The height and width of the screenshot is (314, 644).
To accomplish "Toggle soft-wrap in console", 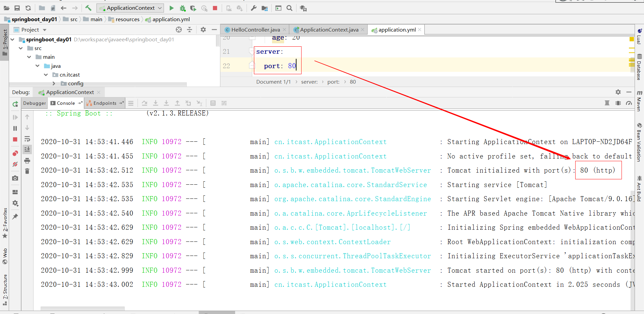I will tap(28, 139).
